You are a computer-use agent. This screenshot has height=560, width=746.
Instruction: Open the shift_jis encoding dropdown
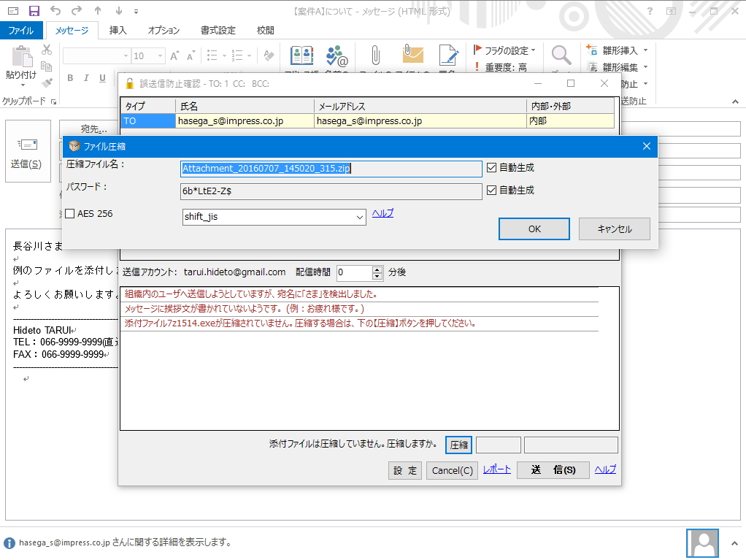coord(358,217)
